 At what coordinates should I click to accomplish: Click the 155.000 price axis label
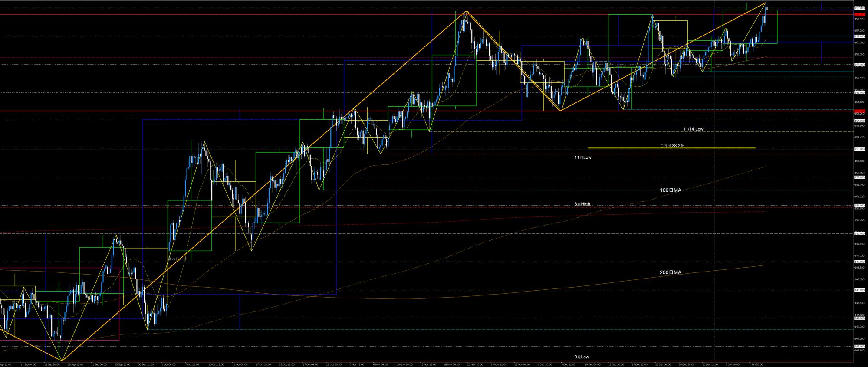click(859, 92)
